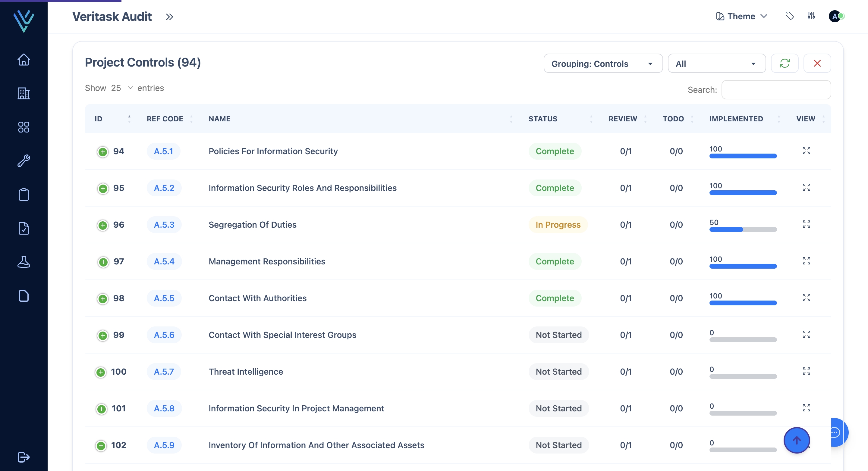The width and height of the screenshot is (868, 471).
Task: Click the A.5.1 reference code badge
Action: click(163, 151)
